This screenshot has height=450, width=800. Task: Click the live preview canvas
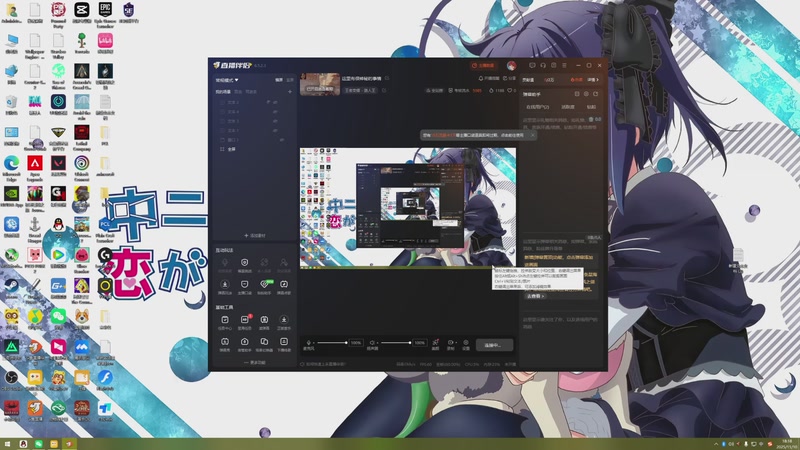pos(408,207)
